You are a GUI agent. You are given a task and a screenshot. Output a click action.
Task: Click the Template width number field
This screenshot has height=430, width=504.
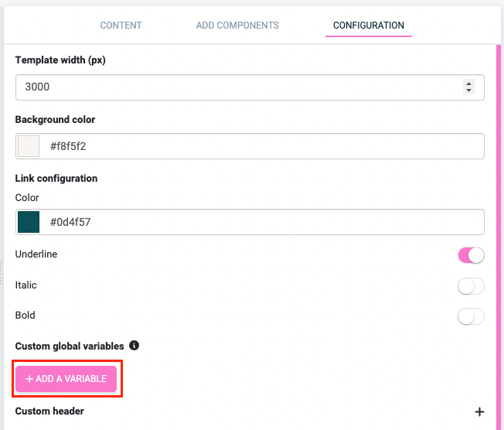(232, 87)
